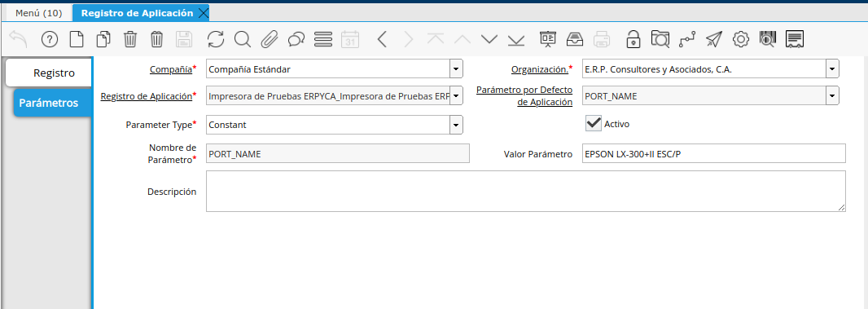Viewport: 868px width, 309px height.
Task: Click the Parámetro por Defecto de Aplicación label
Action: (524, 96)
